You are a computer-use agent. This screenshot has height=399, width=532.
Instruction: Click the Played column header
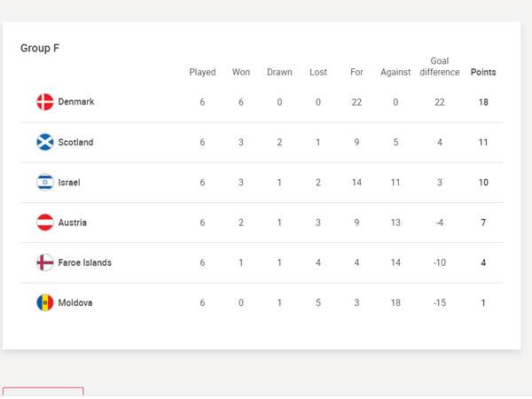tap(202, 73)
